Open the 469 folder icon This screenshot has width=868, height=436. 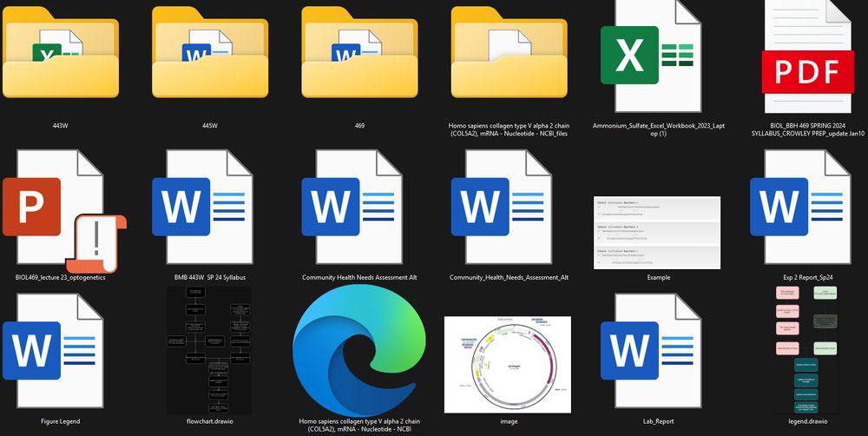coord(359,51)
